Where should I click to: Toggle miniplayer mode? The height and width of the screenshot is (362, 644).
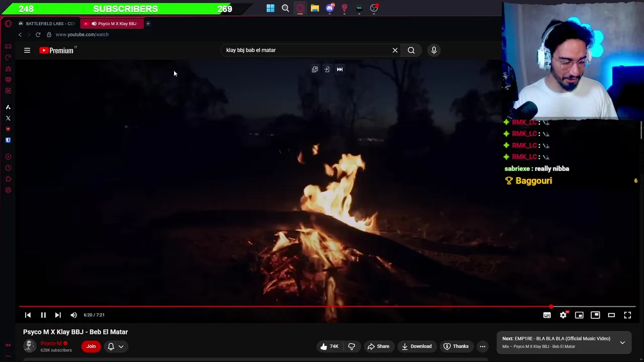(x=579, y=315)
